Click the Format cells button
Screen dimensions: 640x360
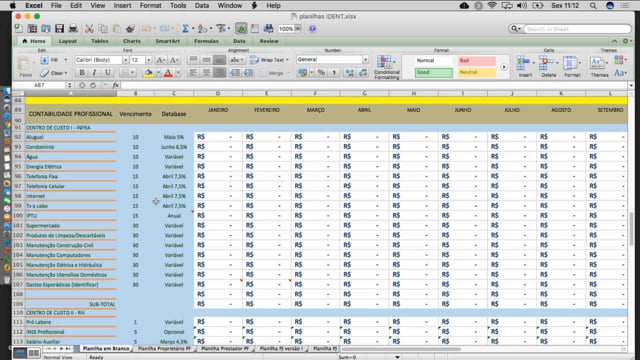[572, 67]
